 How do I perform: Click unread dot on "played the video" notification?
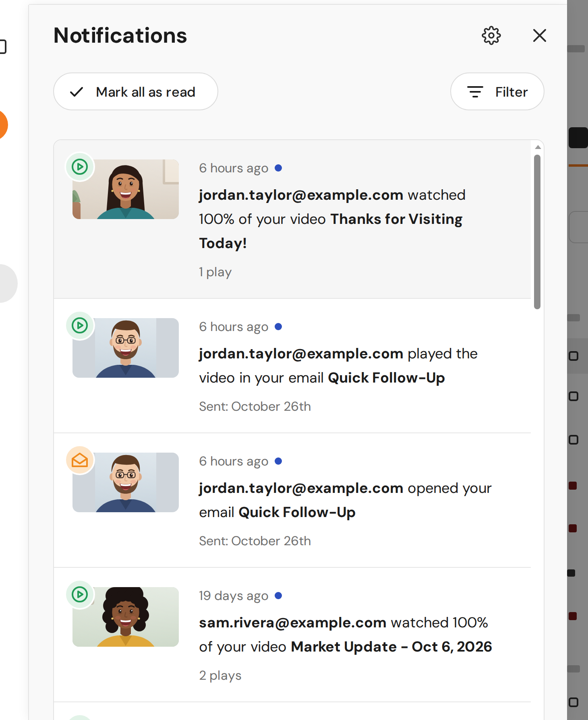click(x=278, y=326)
